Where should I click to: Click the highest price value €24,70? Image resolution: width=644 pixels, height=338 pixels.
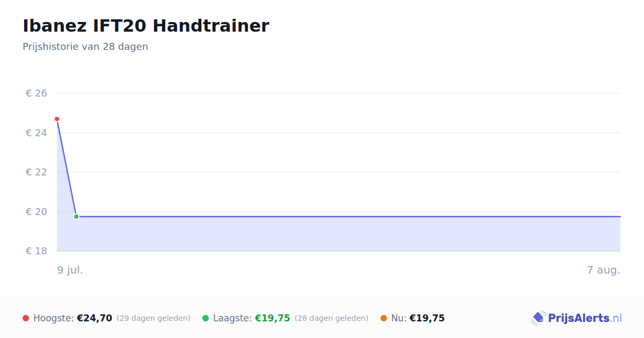point(94,318)
